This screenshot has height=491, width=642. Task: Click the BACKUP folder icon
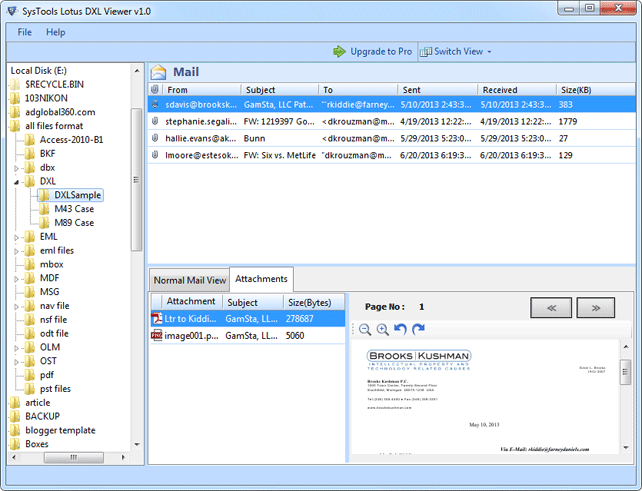click(15, 416)
